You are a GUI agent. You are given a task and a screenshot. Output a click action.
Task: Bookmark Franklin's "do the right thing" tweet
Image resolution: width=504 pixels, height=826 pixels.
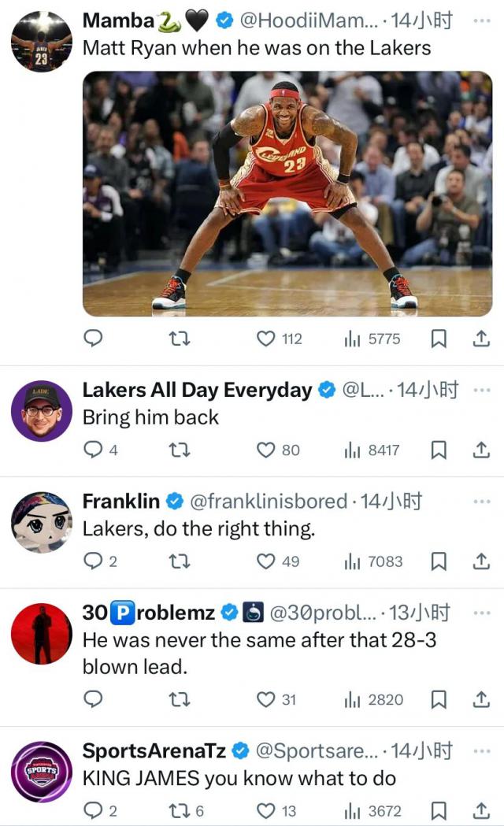439,561
